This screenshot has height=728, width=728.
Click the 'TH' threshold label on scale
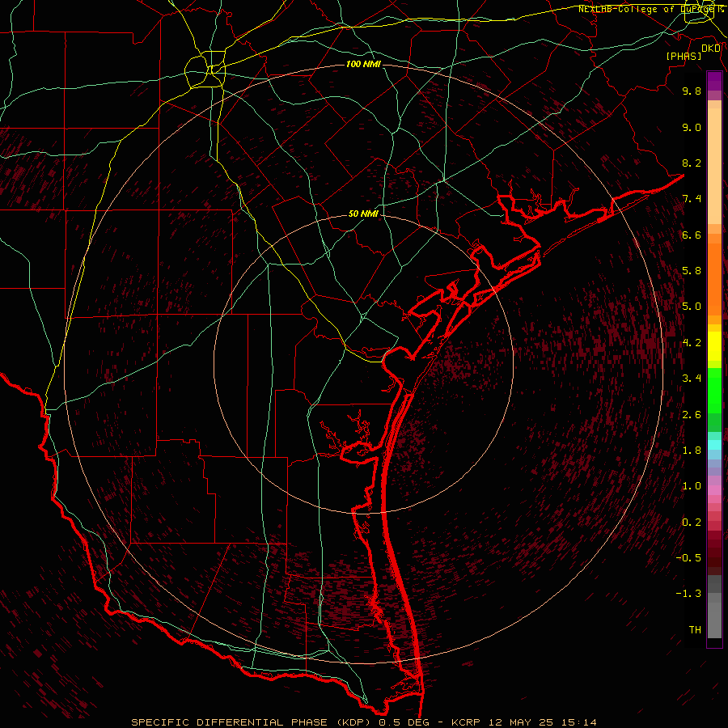pyautogui.click(x=695, y=630)
